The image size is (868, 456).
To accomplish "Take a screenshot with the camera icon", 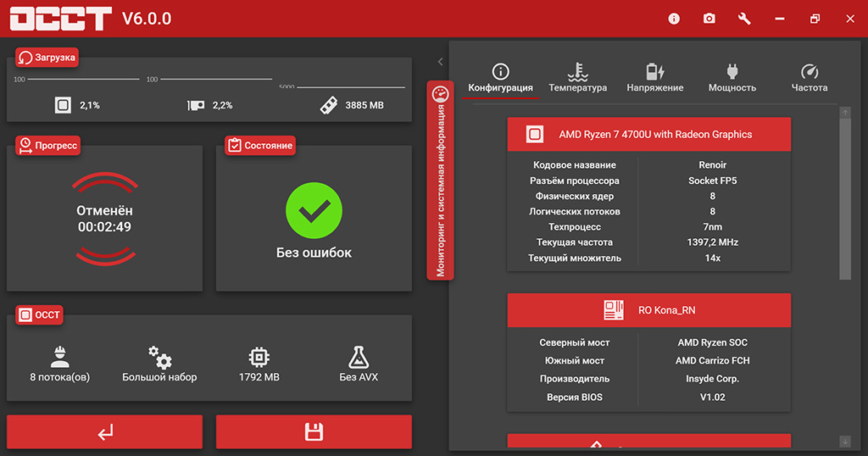I will tap(709, 19).
